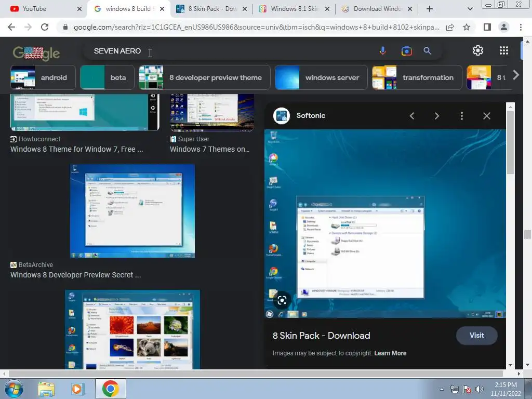Screen dimensions: 532x399
Task: Open the 8 Skin Pack - Download title
Action: click(x=321, y=336)
